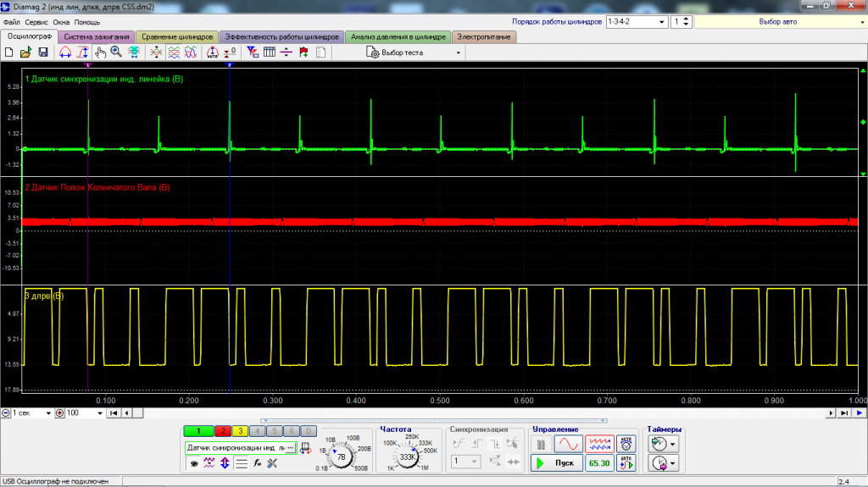Toggle the sine wave oscilloscope mode button
The image size is (868, 487).
point(569,444)
